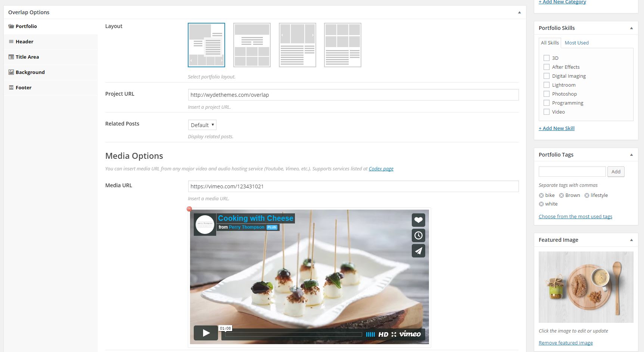
Task: Remove embedded video with red minus icon
Action: 189,209
